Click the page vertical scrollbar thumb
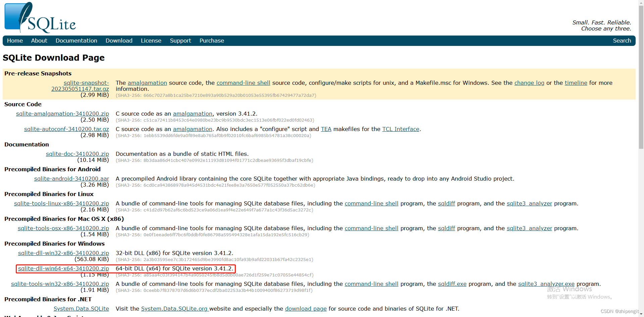 pyautogui.click(x=641, y=77)
